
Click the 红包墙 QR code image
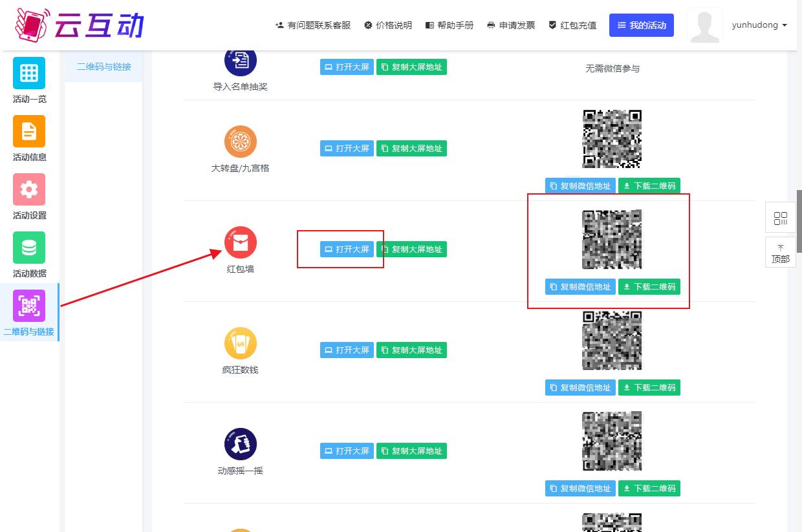612,240
